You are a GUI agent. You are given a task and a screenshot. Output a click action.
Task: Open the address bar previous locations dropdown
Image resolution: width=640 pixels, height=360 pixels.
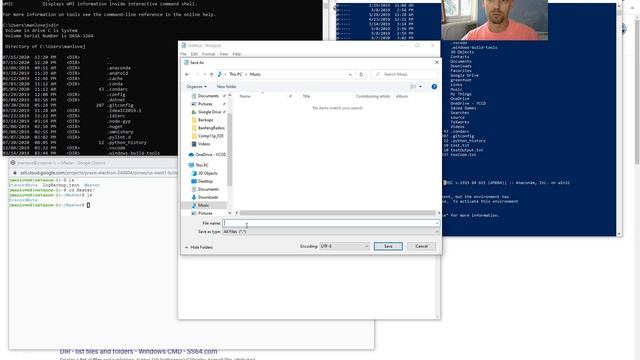pos(350,75)
